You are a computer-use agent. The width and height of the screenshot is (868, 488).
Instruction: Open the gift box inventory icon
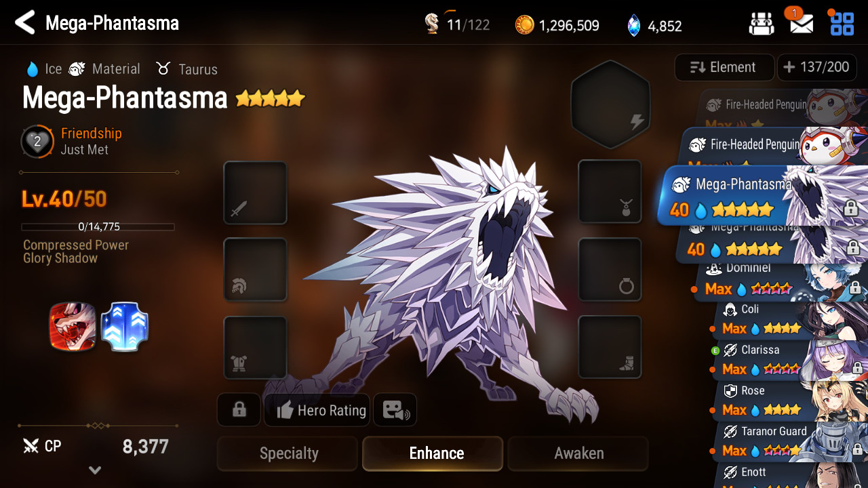click(x=762, y=24)
